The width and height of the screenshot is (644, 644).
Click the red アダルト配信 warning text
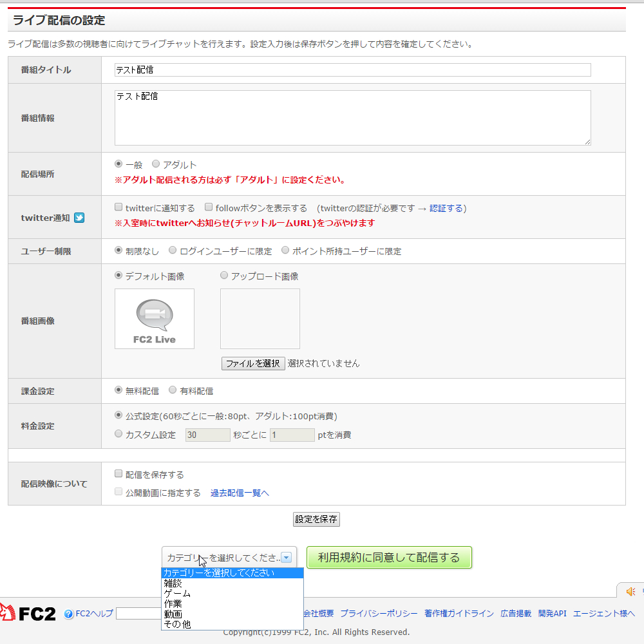click(x=230, y=180)
